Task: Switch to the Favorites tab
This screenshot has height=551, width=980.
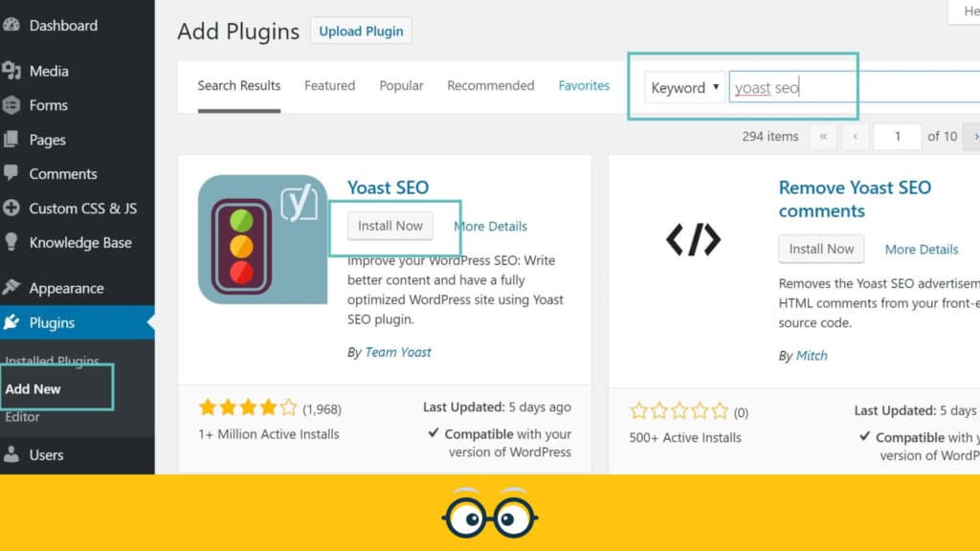Action: (584, 85)
